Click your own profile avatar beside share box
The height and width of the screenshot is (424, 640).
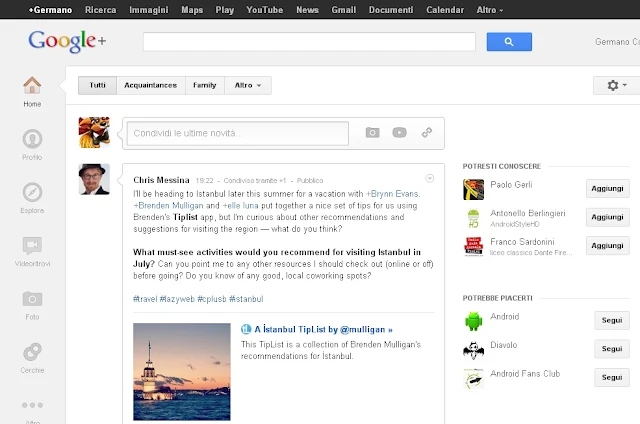click(x=94, y=132)
